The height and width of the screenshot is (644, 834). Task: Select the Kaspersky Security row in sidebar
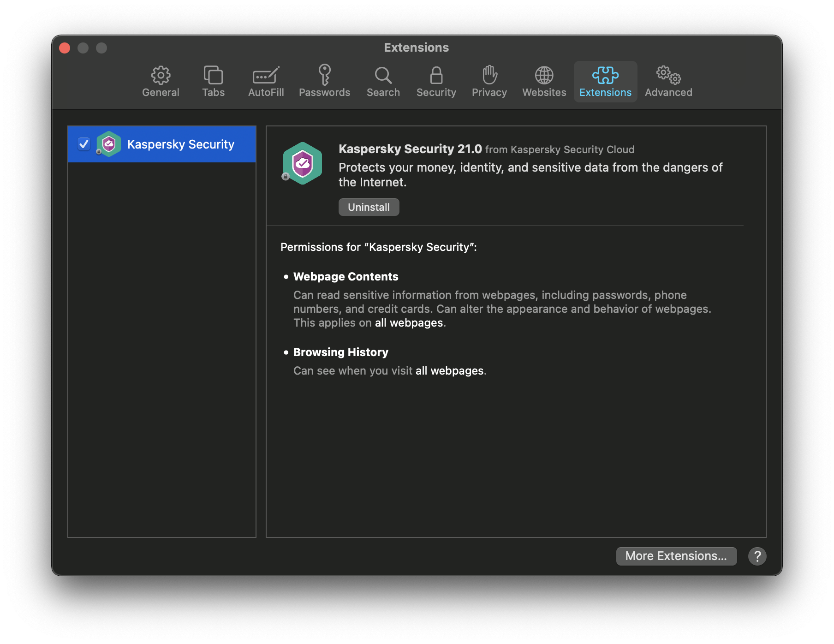pyautogui.click(x=162, y=144)
